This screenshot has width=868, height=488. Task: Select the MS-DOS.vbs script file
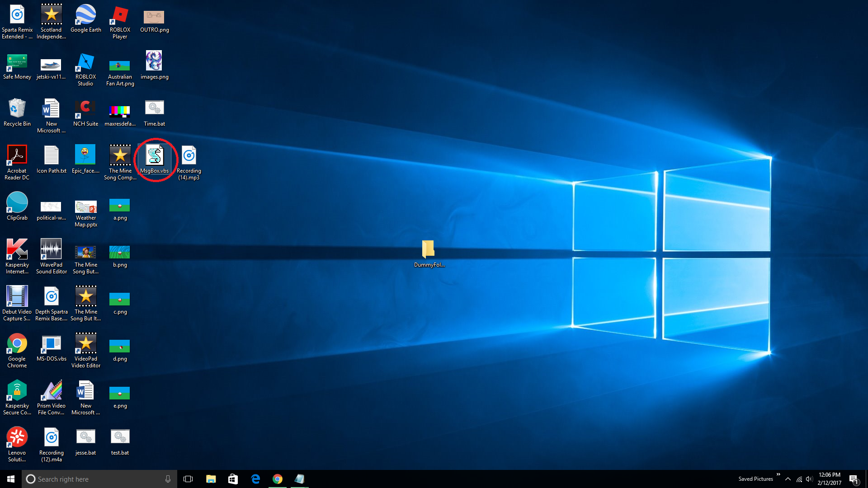tap(52, 348)
